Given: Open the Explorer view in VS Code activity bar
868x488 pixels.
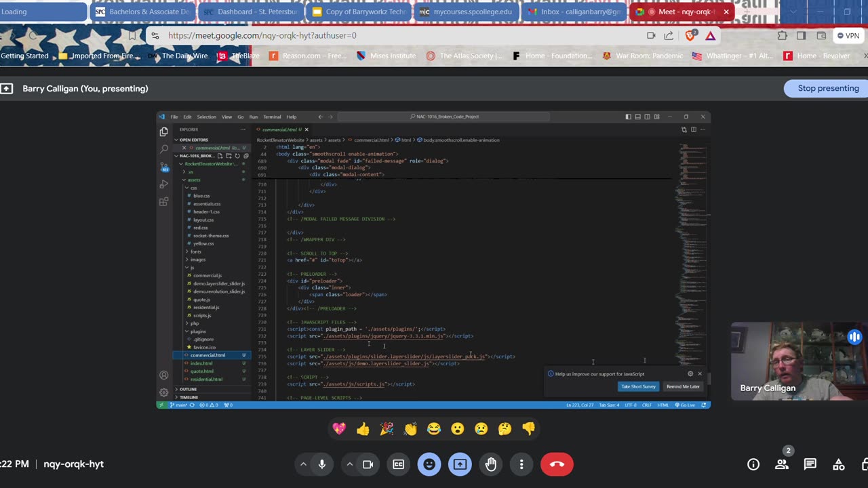Looking at the screenshot, I should click(x=163, y=131).
